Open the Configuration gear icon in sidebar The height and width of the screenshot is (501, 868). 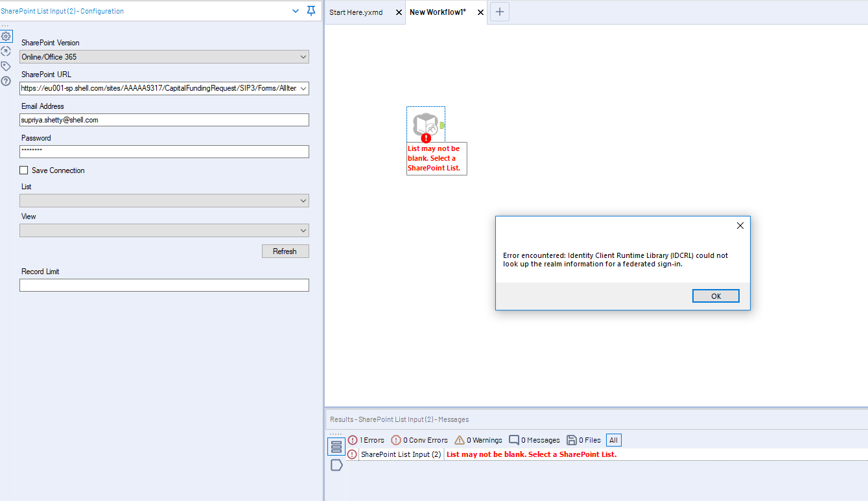[x=6, y=36]
